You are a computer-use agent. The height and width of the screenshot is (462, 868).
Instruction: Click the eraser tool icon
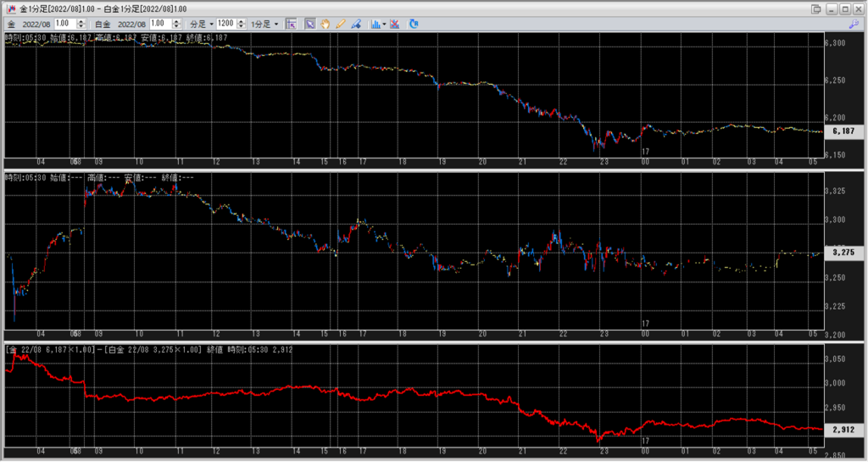[x=355, y=24]
